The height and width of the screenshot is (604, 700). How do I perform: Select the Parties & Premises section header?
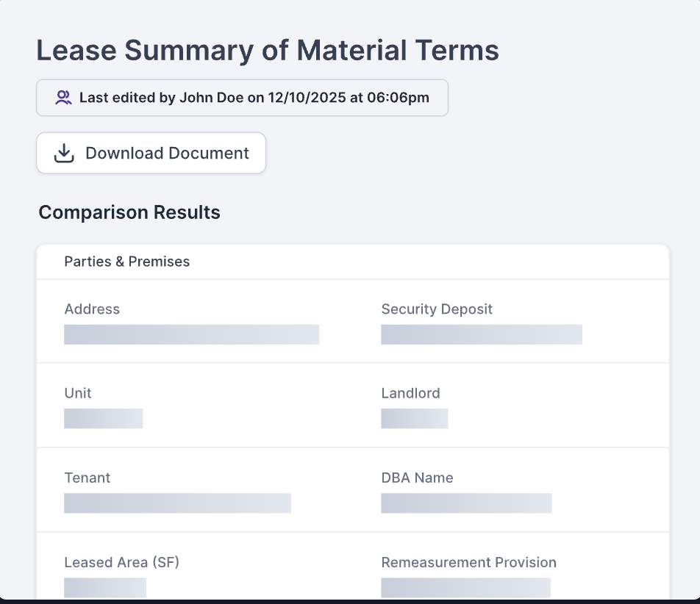(127, 262)
